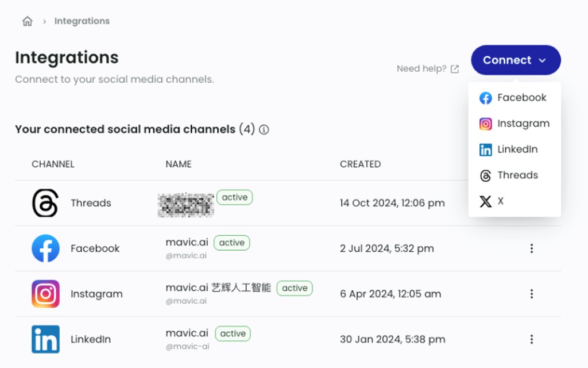Click the CHANNEL column header

pos(53,164)
